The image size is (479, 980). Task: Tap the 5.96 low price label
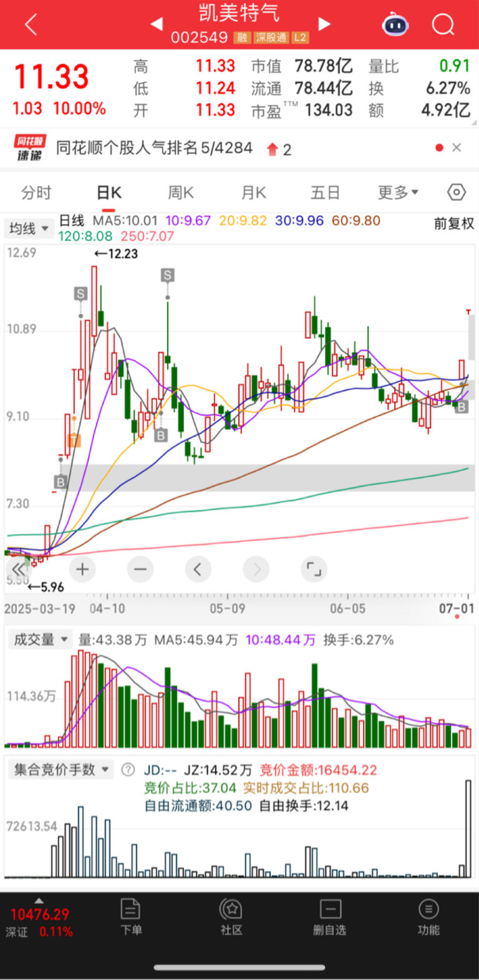pyautogui.click(x=46, y=587)
